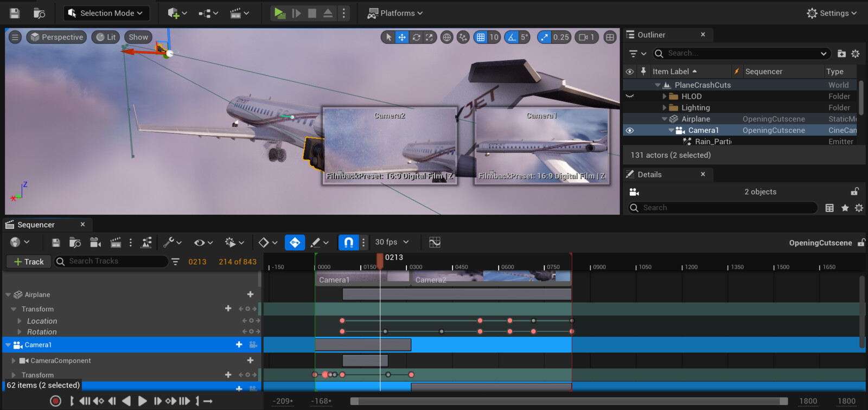Open keyframe options diamond dropdown
This screenshot has height=410, width=868.
coord(268,242)
